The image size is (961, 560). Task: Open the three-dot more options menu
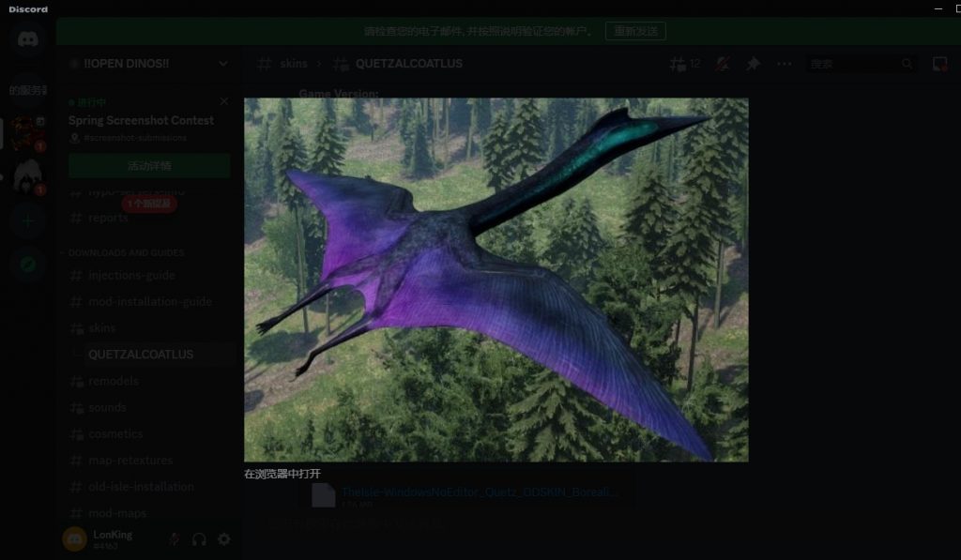784,64
